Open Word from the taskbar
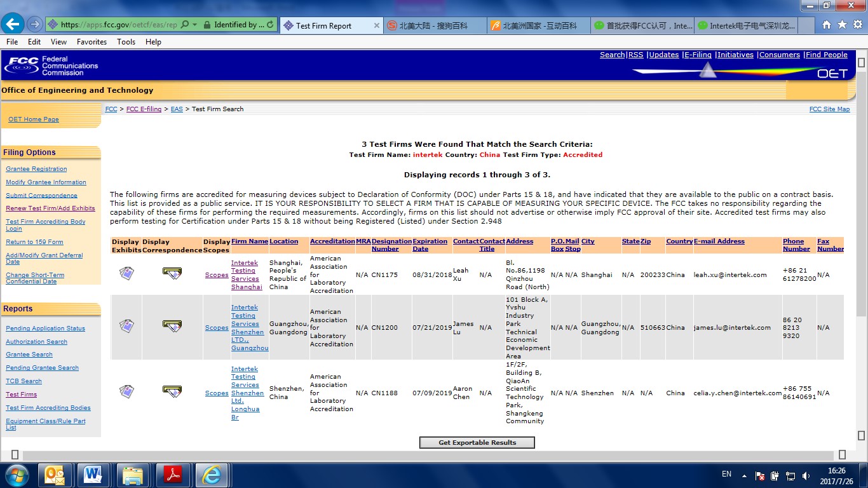Image resolution: width=868 pixels, height=488 pixels. pyautogui.click(x=93, y=475)
